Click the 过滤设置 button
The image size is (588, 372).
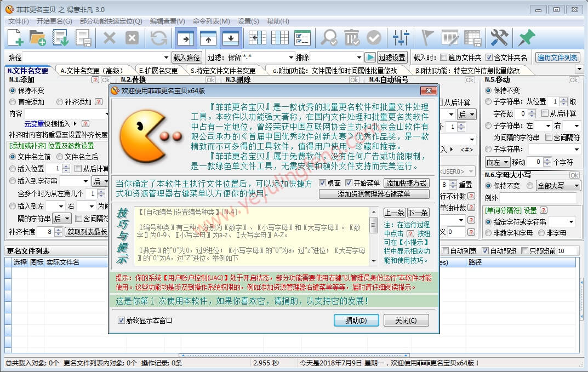point(392,58)
